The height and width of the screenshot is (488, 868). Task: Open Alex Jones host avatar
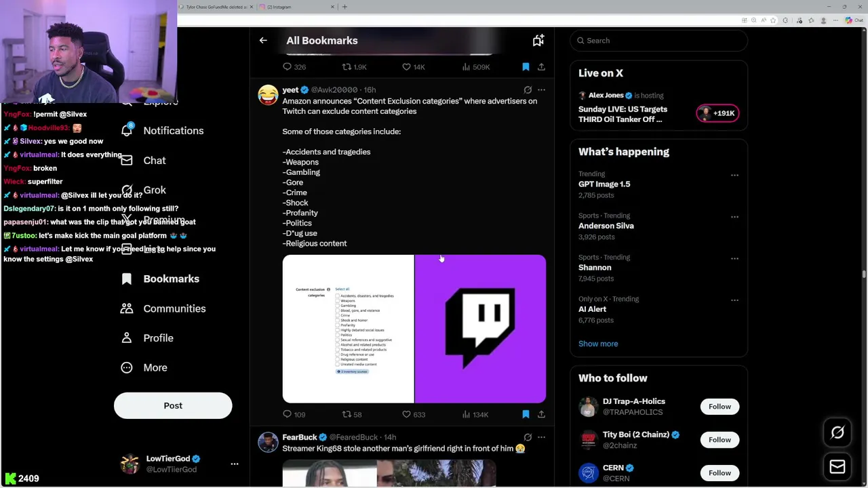582,96
